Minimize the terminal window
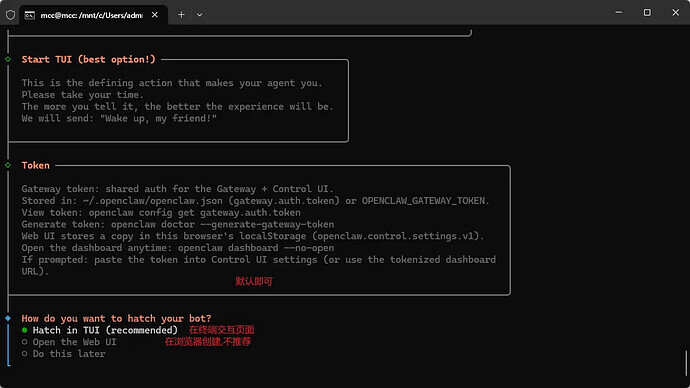The width and height of the screenshot is (690, 388). [619, 12]
